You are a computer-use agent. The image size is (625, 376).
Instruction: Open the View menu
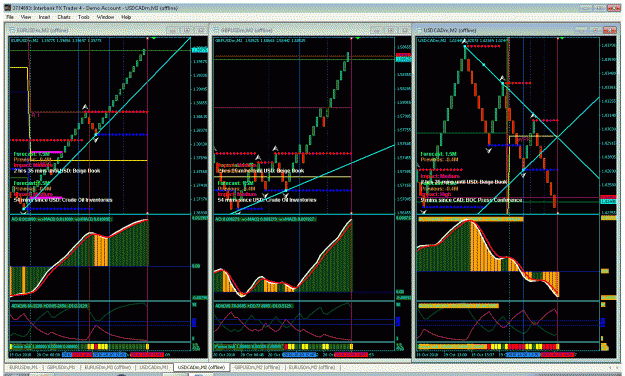[26, 17]
